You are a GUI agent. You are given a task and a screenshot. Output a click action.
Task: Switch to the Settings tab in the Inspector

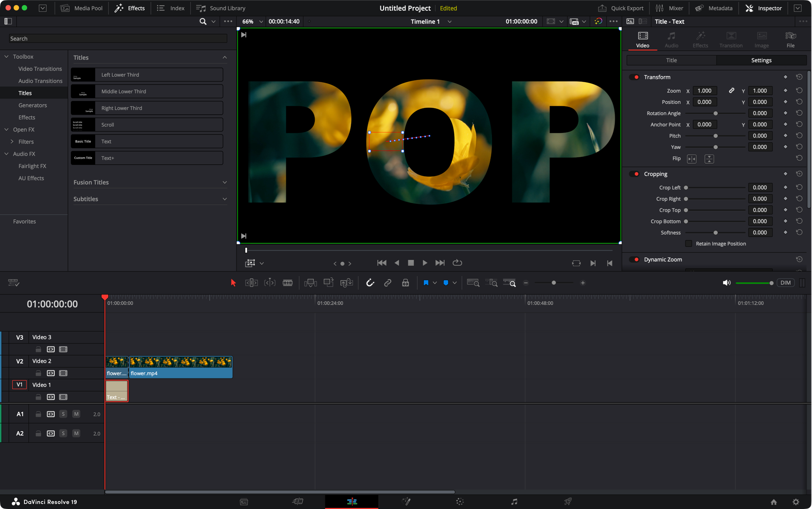(761, 60)
